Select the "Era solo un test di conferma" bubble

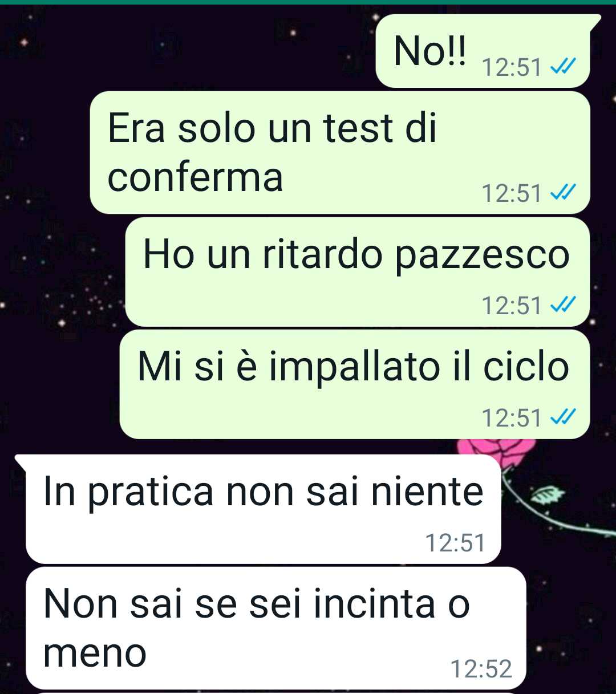point(340,152)
